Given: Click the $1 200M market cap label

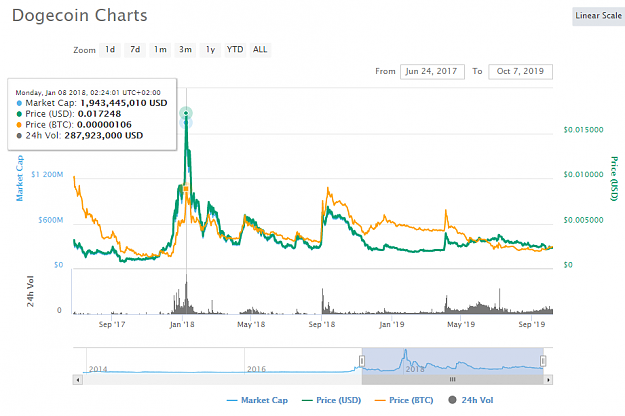Looking at the screenshot, I should (47, 175).
